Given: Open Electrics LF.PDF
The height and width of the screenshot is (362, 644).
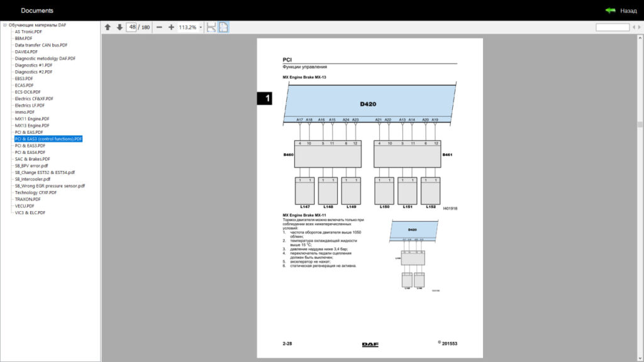Looking at the screenshot, I should click(30, 106).
